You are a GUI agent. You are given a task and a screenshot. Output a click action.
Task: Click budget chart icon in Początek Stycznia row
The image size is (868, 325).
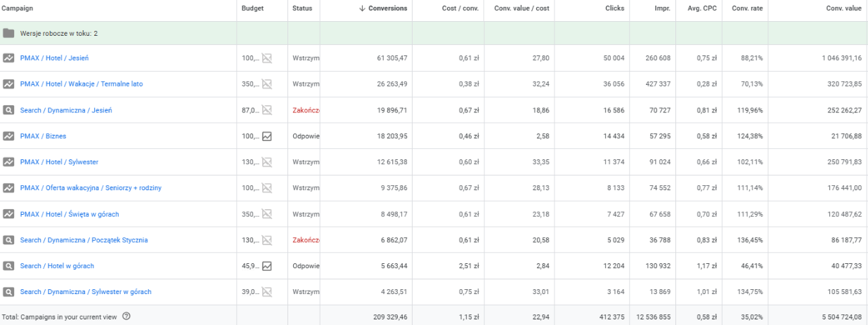267,240
